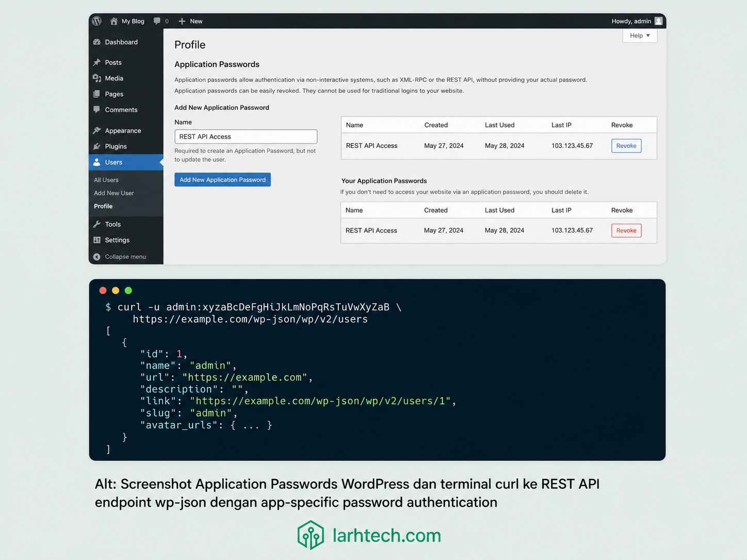Click 103.123.45.67 in the upper table
This screenshot has width=747, height=560.
(572, 146)
